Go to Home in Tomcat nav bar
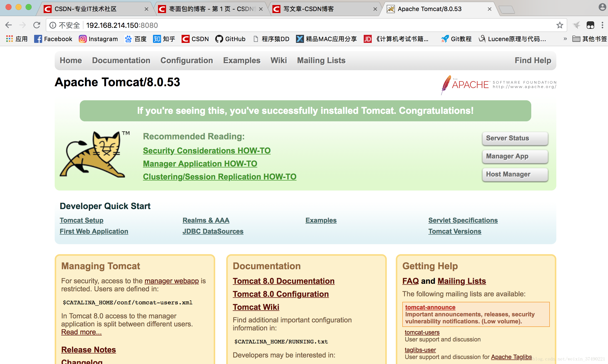This screenshot has width=608, height=364. coord(71,60)
